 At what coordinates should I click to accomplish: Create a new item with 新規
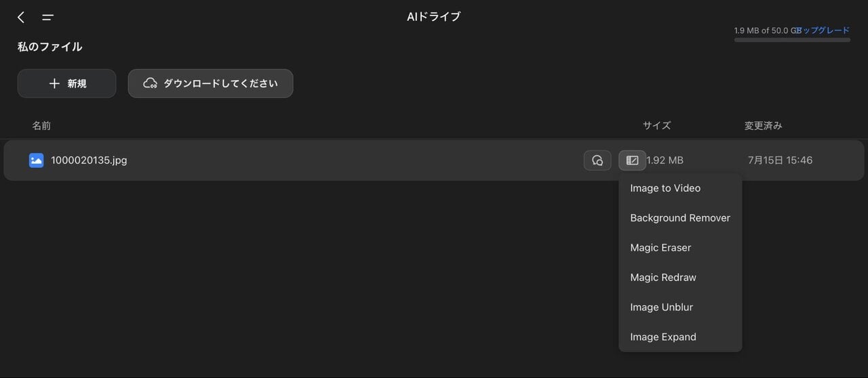(x=67, y=83)
